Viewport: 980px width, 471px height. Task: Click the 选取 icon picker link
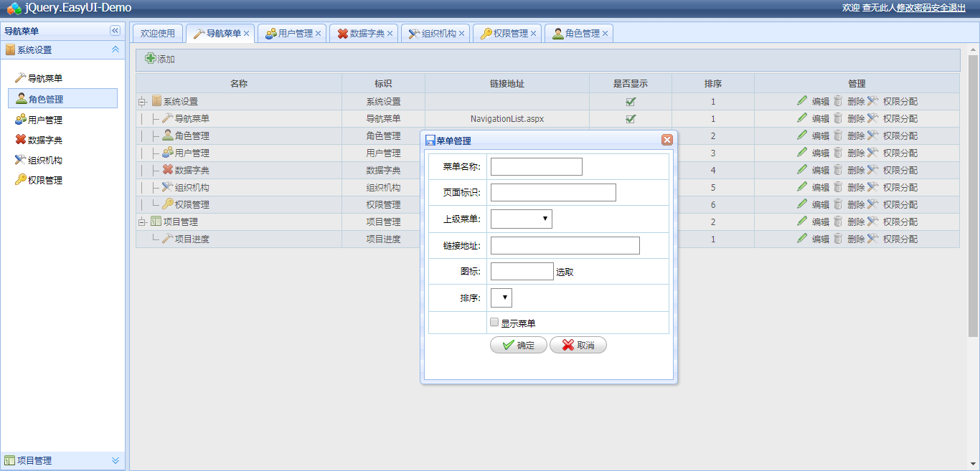pos(565,272)
